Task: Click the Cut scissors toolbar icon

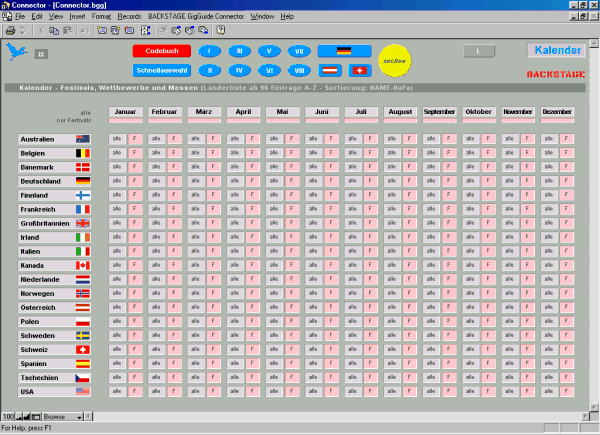Action: click(40, 31)
